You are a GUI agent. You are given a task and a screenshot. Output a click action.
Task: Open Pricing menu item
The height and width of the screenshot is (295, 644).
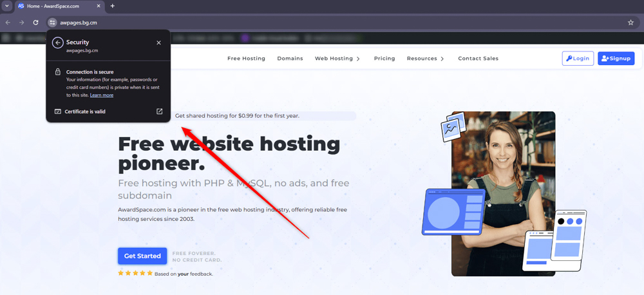pyautogui.click(x=384, y=59)
